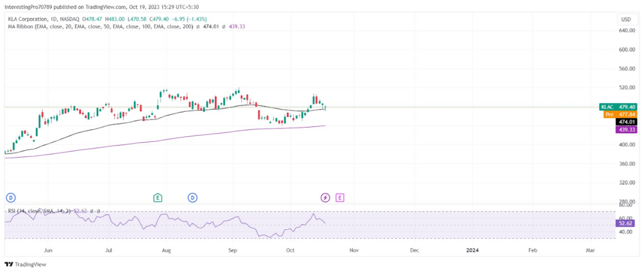Click the 439.33 value in MA Ribbon legend

[237, 26]
